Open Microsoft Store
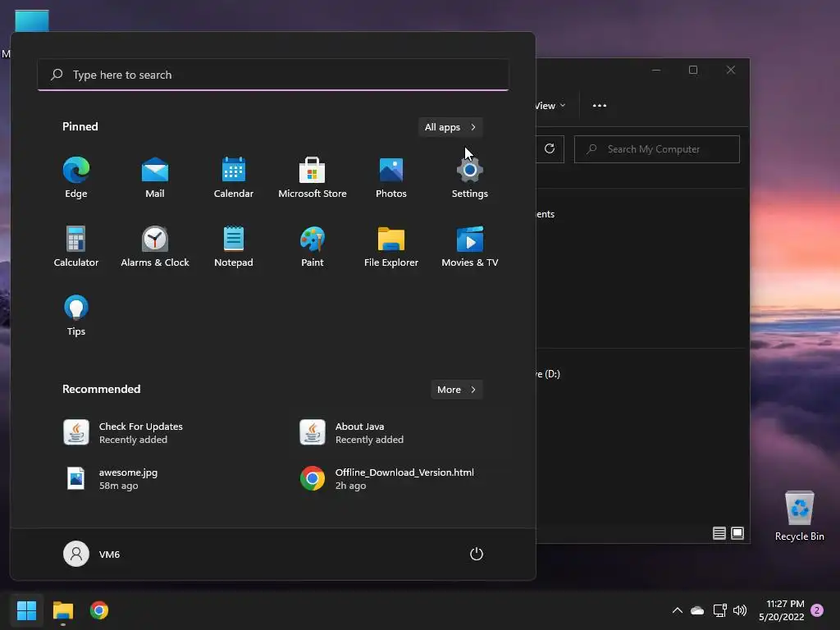Screen dimensions: 840x630 click(x=313, y=178)
